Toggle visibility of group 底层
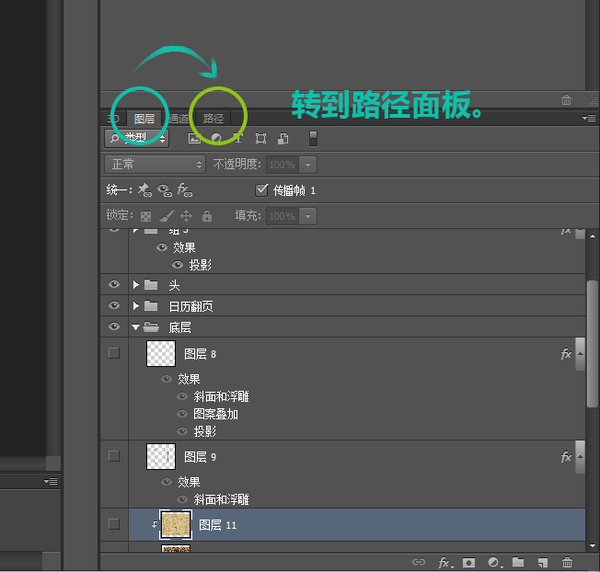This screenshot has width=600, height=572. click(x=114, y=326)
